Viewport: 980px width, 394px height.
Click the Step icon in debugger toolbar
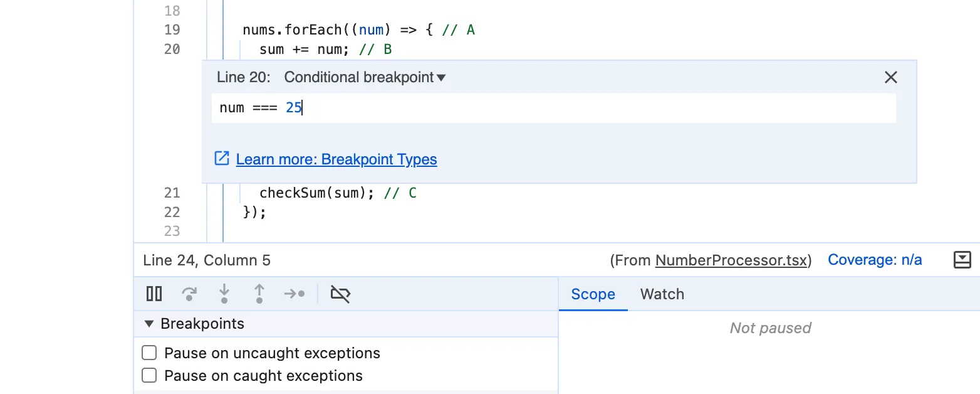pos(295,294)
